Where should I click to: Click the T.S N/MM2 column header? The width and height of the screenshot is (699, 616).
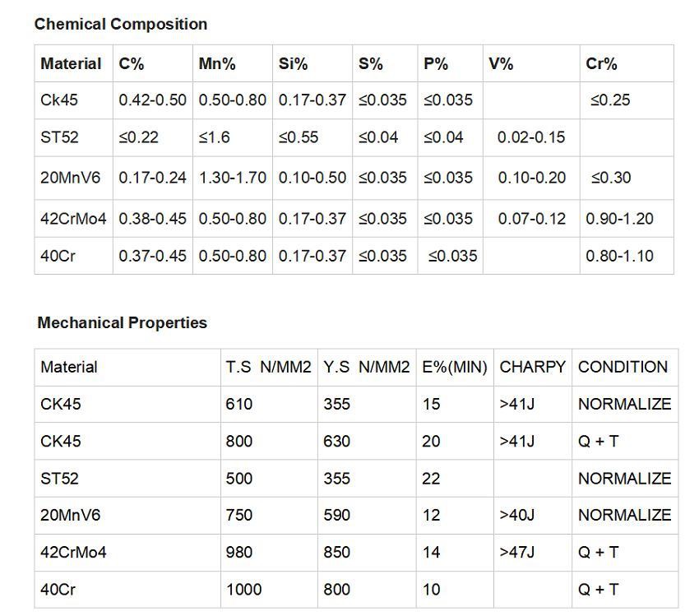pyautogui.click(x=269, y=367)
